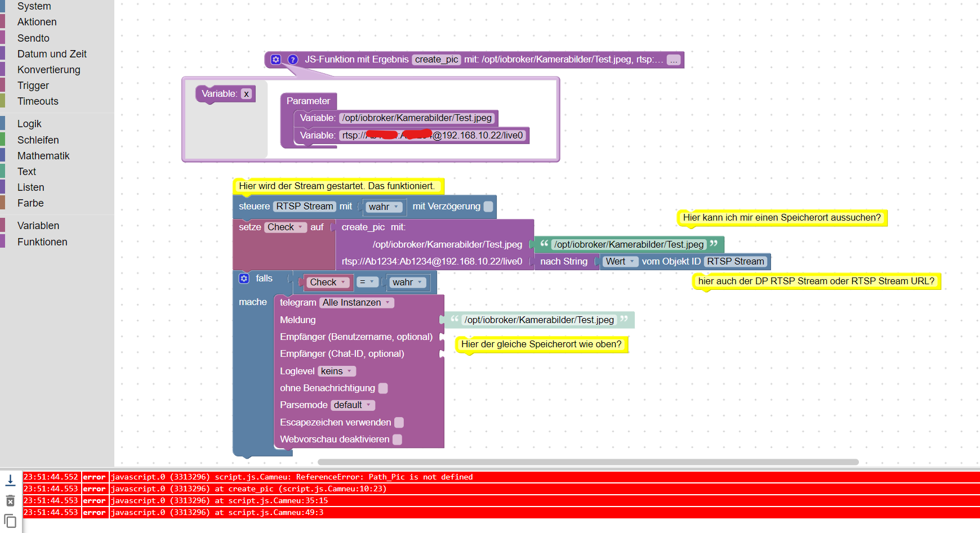
Task: Select the 'Parameter' container block in mutator
Action: (308, 101)
